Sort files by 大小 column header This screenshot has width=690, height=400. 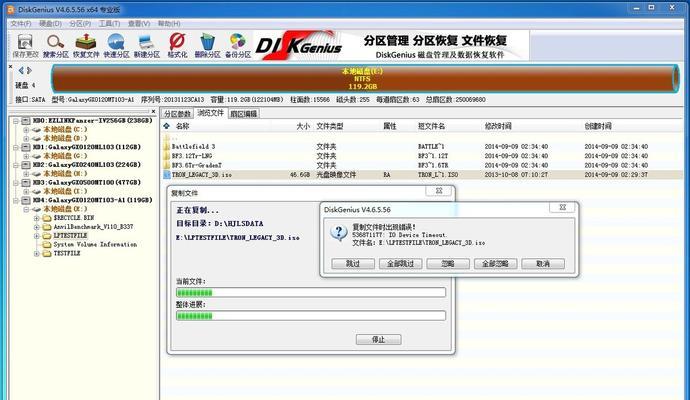(x=303, y=126)
